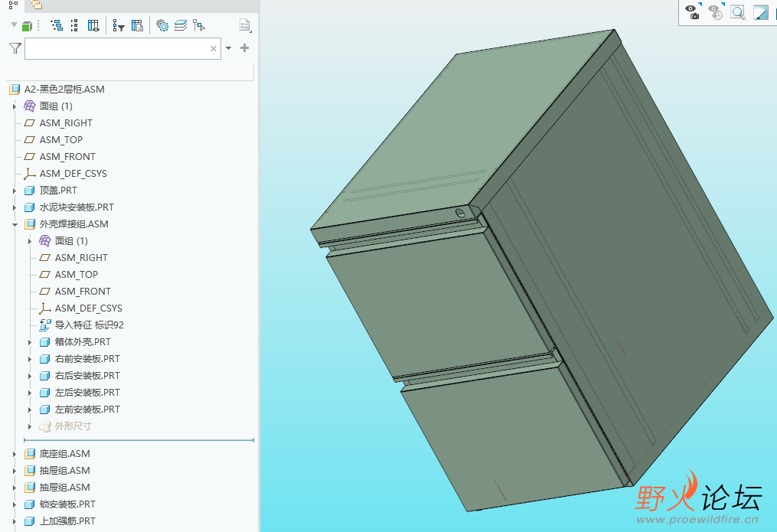Screen dimensions: 777x532
Task: Select the top-level ASM_RIGHT datum plane
Action: (x=66, y=122)
